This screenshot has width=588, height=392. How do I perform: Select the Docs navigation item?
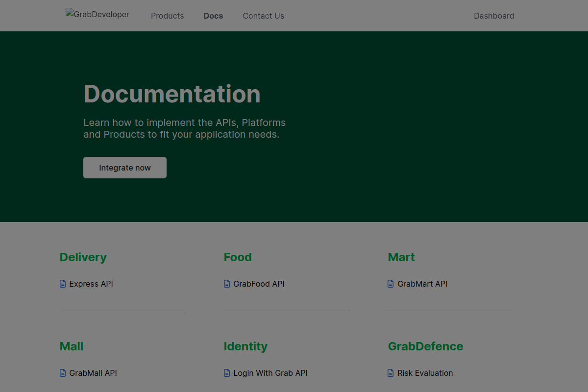[213, 16]
